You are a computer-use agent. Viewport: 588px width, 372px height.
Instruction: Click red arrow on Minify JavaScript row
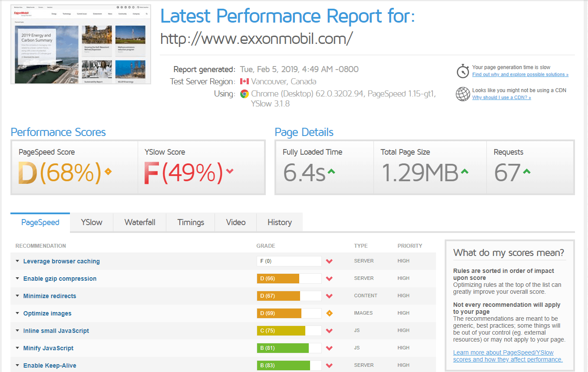coord(329,348)
